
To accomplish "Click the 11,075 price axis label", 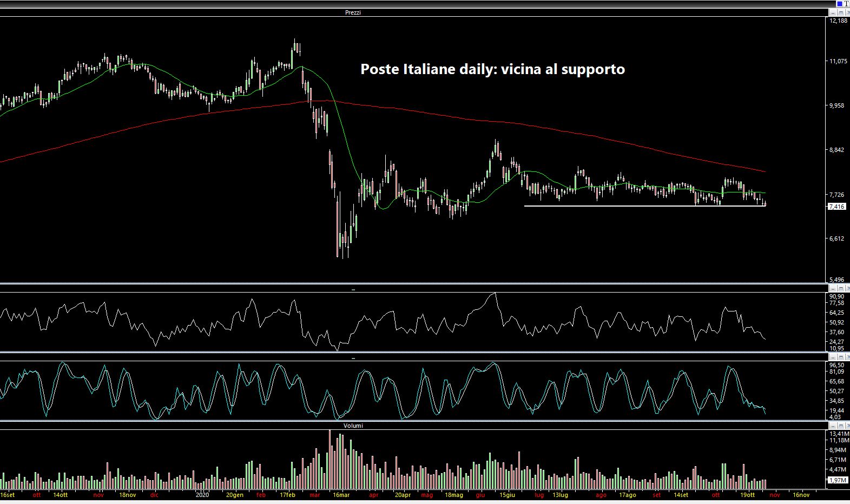I will 838,61.
